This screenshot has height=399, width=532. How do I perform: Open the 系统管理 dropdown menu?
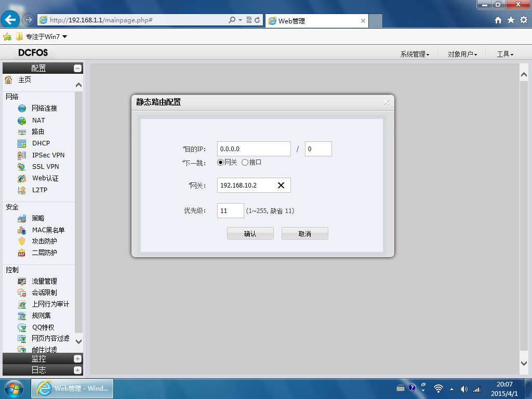pos(415,54)
